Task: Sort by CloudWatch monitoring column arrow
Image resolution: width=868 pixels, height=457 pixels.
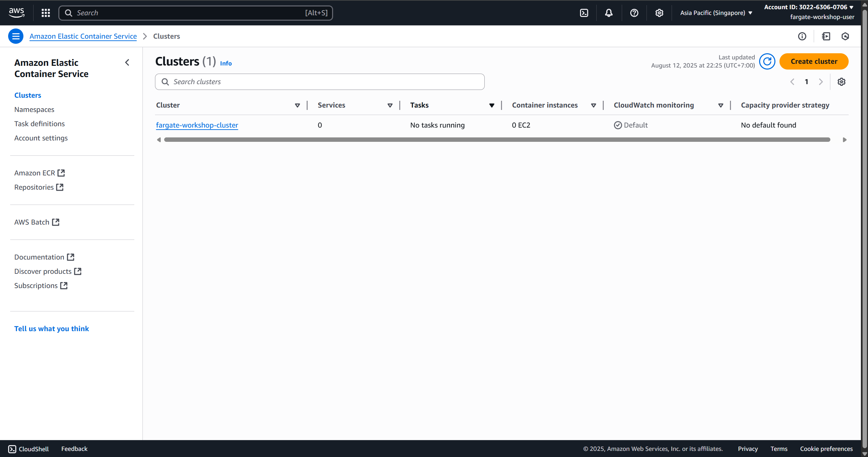Action: (x=721, y=106)
